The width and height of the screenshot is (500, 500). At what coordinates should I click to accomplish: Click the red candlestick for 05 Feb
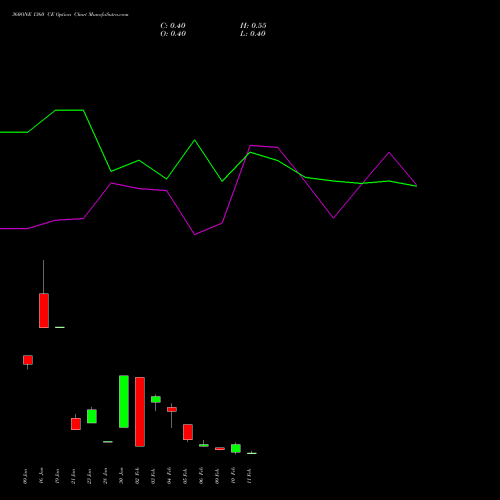click(188, 432)
